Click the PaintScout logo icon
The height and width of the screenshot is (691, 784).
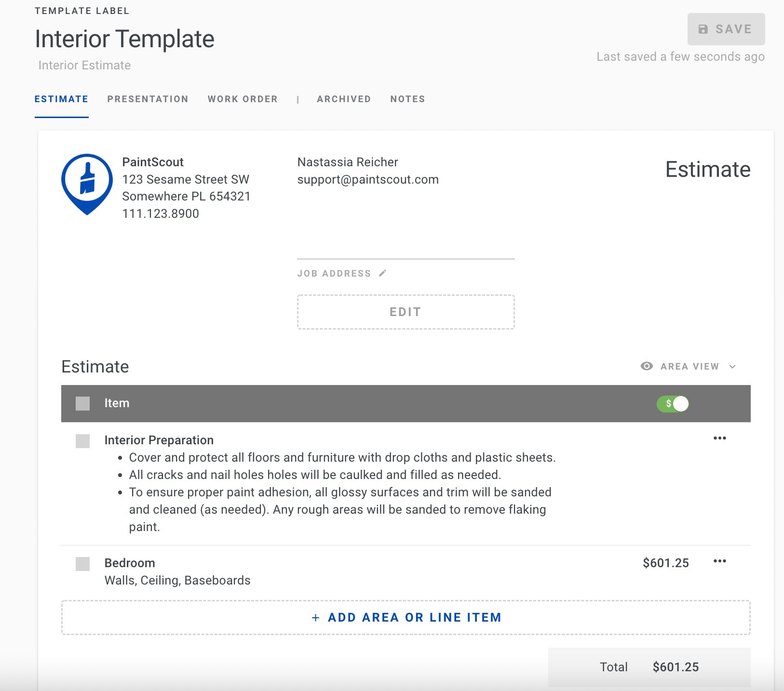pyautogui.click(x=87, y=184)
